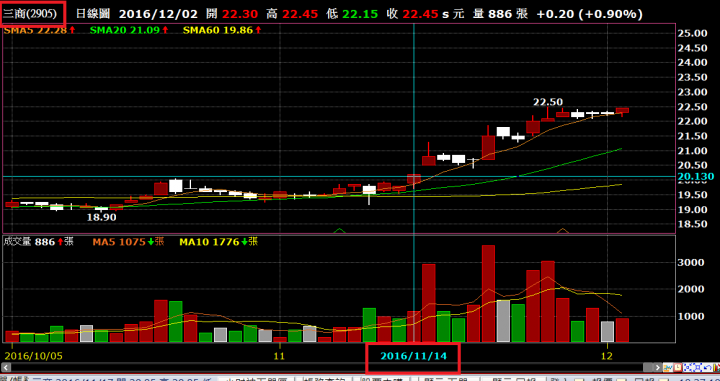
Task: Click the expand chart icon with outward arrows
Action: (x=698, y=367)
